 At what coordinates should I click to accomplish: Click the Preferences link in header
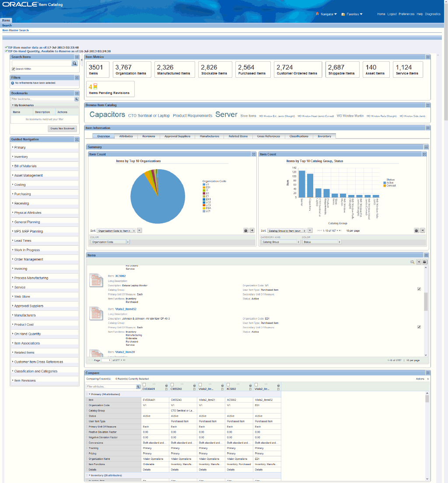tap(406, 14)
